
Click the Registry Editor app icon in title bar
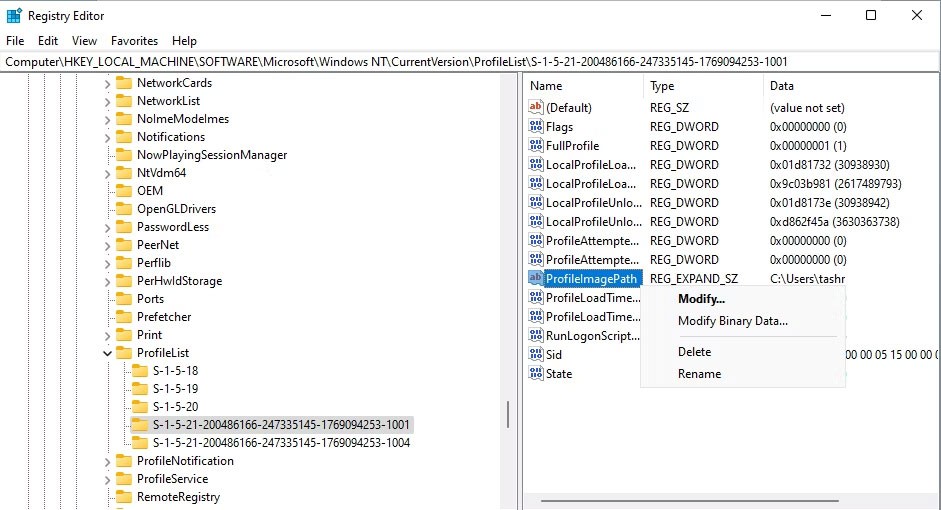click(14, 16)
